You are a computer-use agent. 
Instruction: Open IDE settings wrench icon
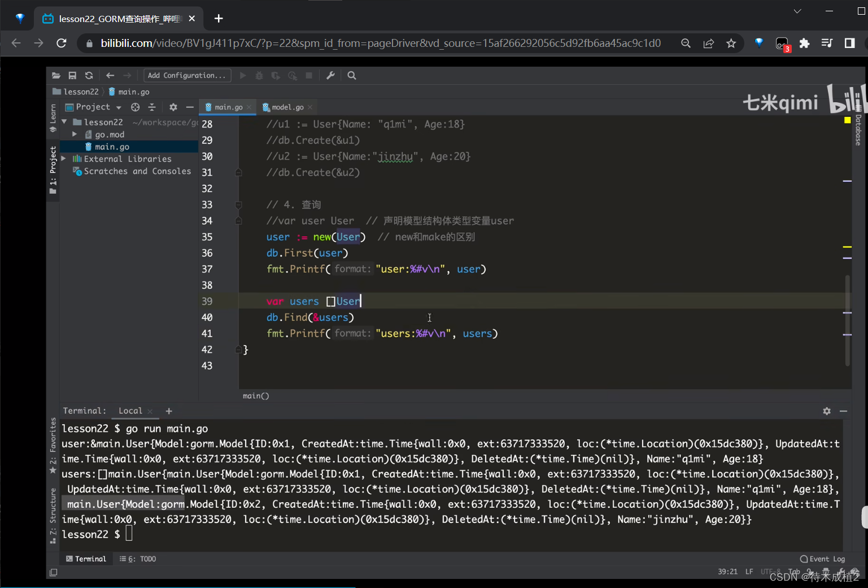(331, 76)
